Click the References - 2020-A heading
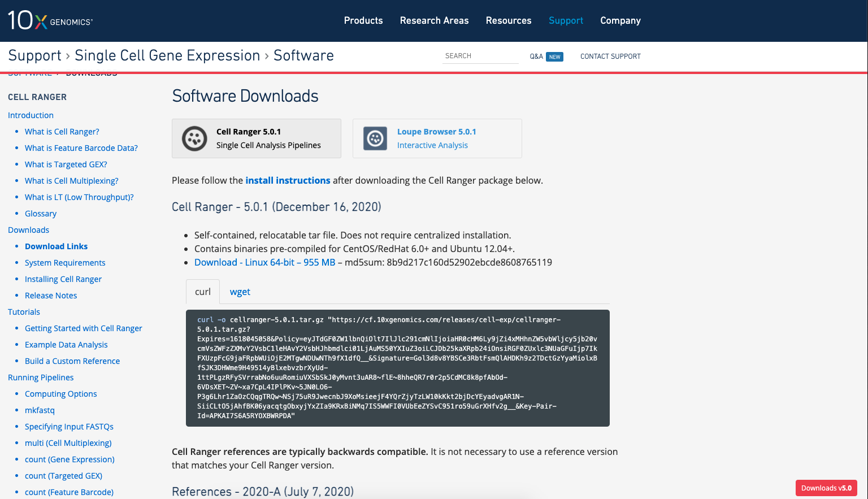The width and height of the screenshot is (868, 499). point(263,492)
